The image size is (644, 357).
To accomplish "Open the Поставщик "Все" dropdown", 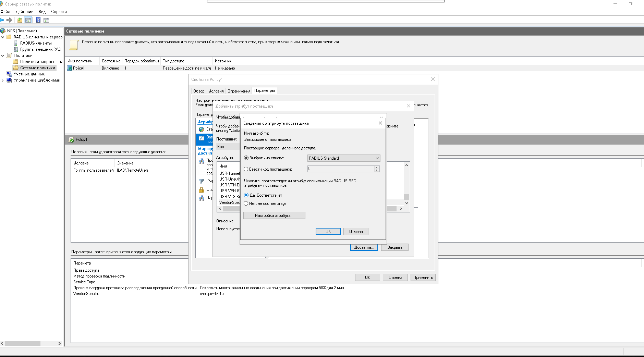I will point(228,147).
